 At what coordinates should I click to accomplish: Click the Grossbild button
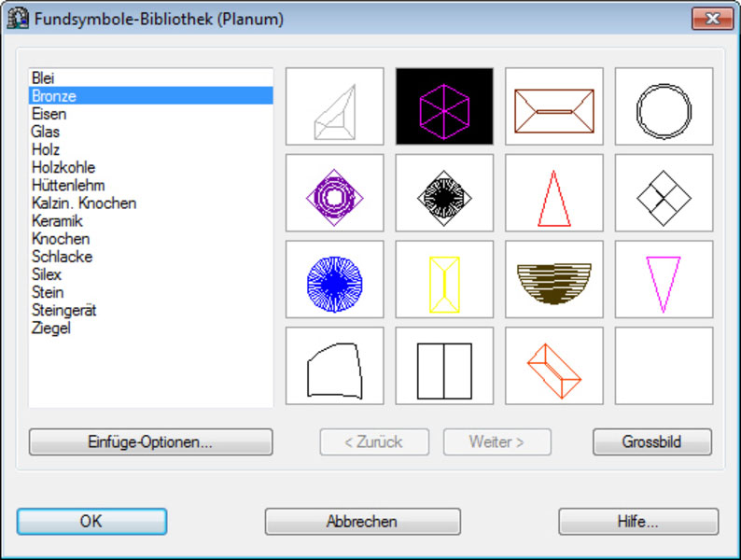tap(652, 442)
